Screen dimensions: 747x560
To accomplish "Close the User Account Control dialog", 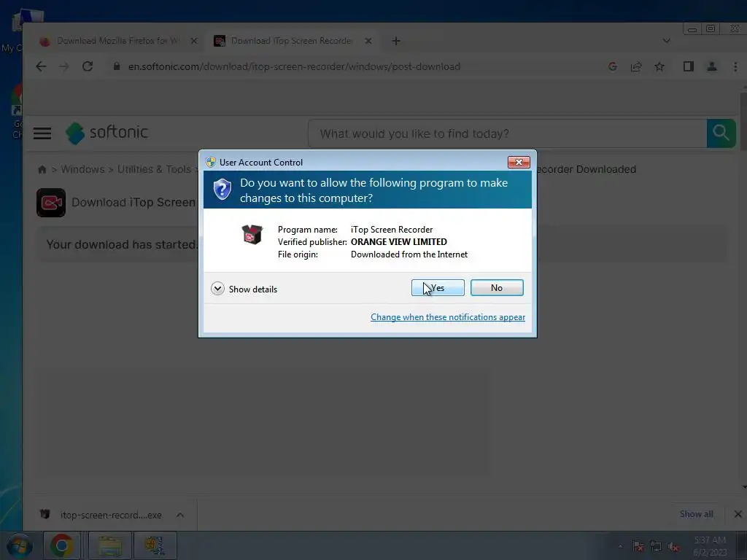I will 519,163.
